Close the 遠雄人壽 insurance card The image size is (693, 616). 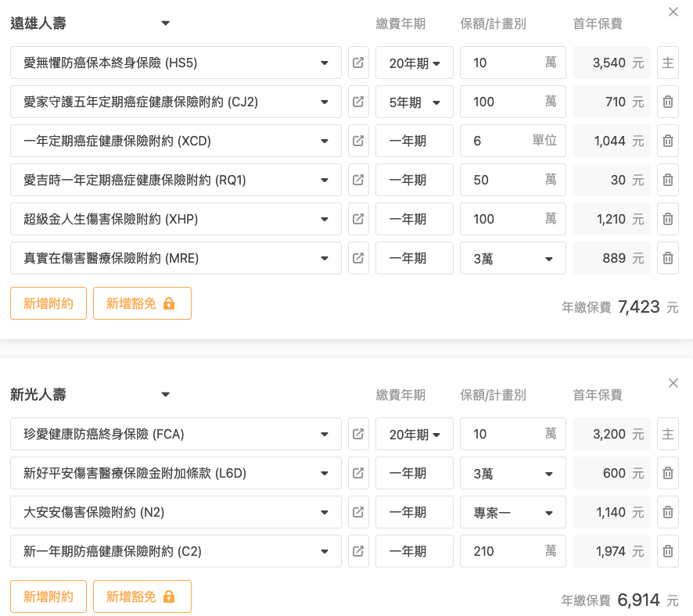coord(673,12)
